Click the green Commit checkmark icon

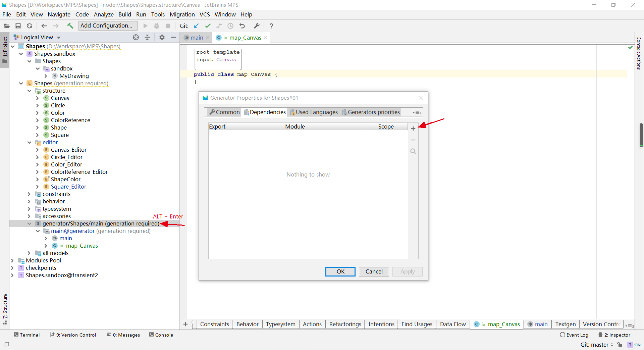pyautogui.click(x=208, y=26)
